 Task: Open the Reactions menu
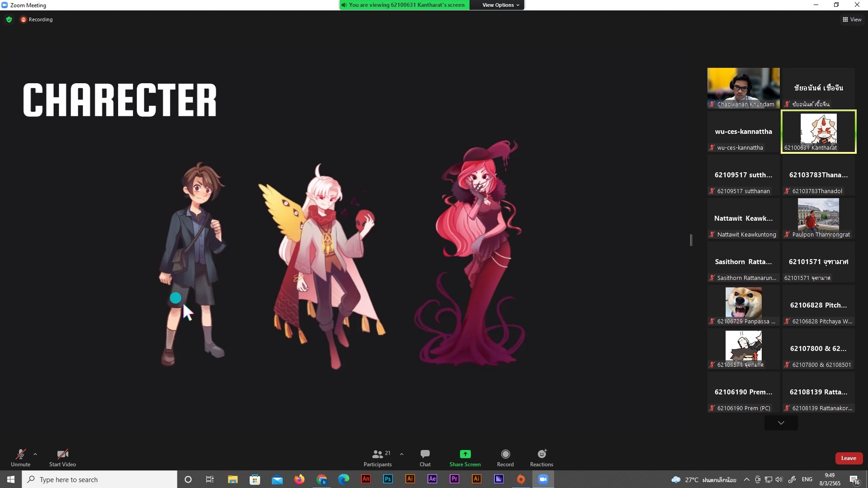tap(541, 457)
